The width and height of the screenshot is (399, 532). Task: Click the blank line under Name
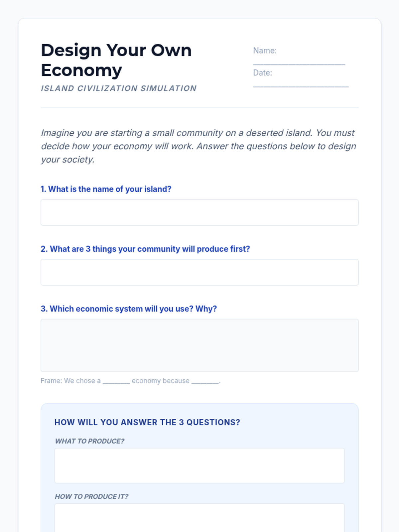click(299, 63)
